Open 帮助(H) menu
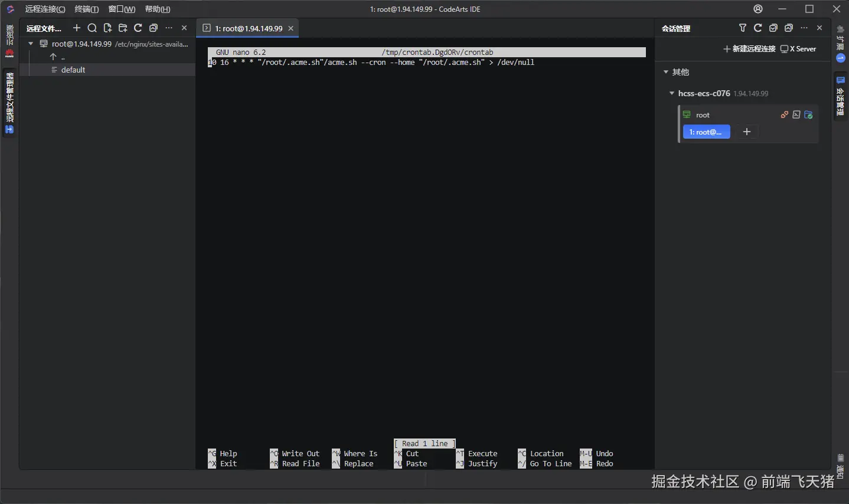849x504 pixels. pyautogui.click(x=158, y=9)
